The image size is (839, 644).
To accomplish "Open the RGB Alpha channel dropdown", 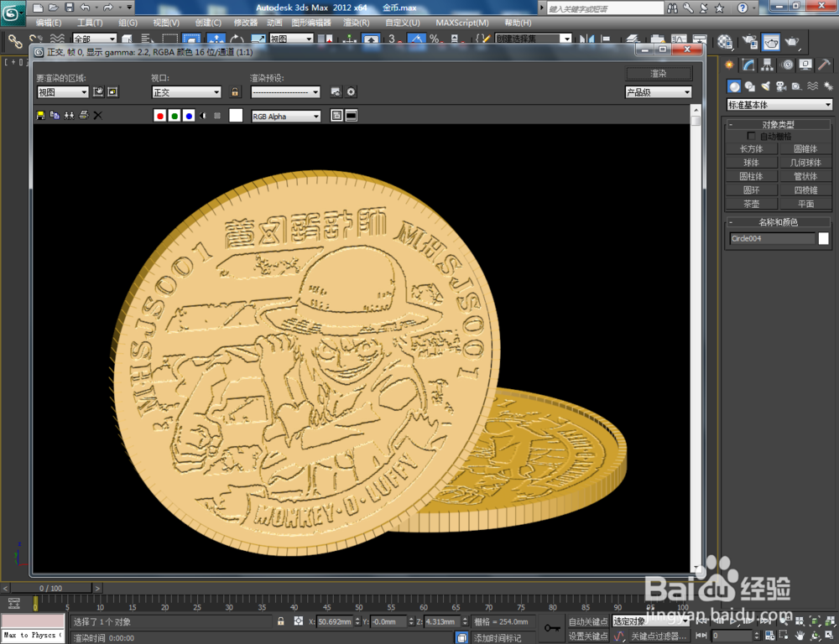I will 286,116.
